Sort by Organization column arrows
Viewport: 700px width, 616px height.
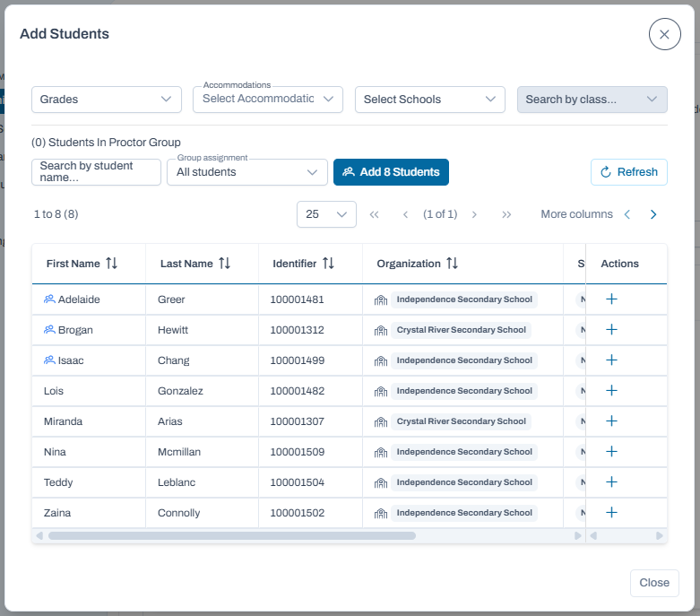453,264
